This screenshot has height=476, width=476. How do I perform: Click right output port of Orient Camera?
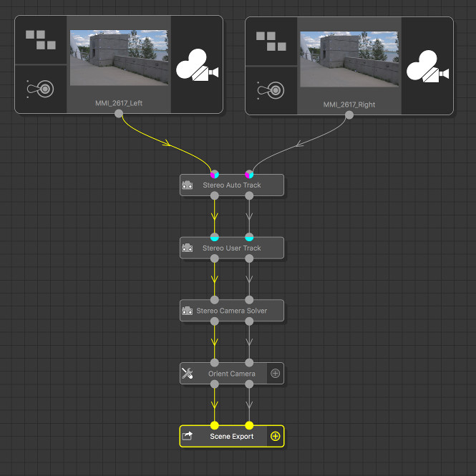(249, 384)
